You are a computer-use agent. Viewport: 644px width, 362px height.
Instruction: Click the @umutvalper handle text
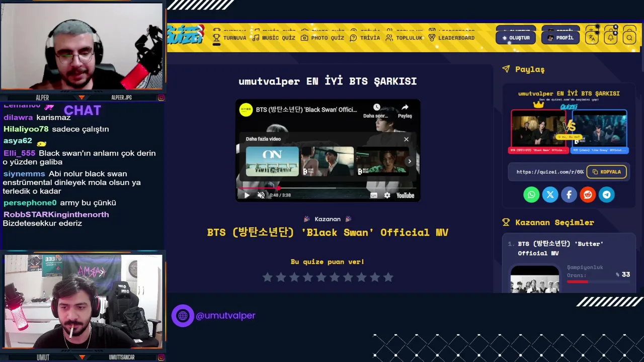pos(225,316)
